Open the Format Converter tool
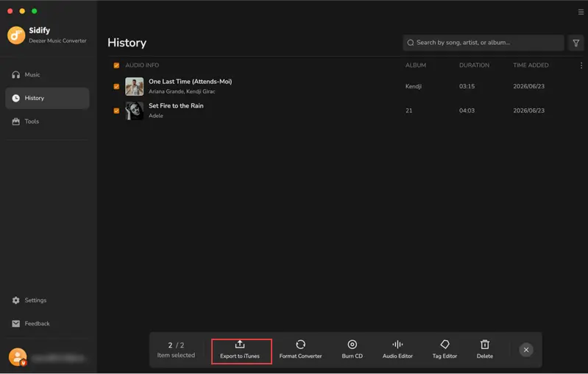Image resolution: width=588 pixels, height=374 pixels. (300, 350)
